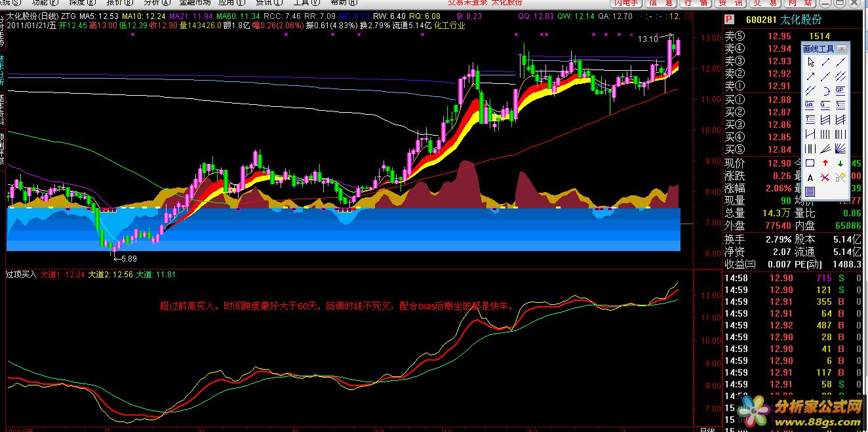The image size is (868, 432).
Task: Select the pointer tool in 画线工具 palette
Action: (x=811, y=62)
